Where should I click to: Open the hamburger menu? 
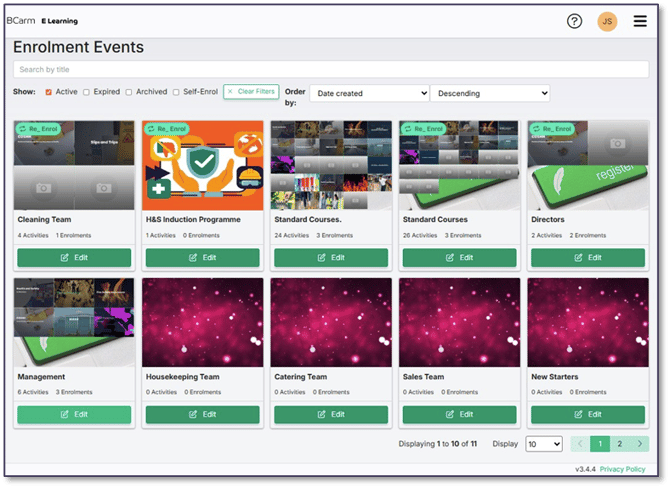click(640, 21)
